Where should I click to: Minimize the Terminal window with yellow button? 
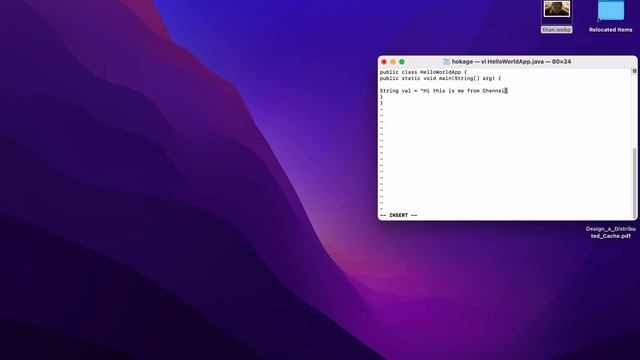[393, 62]
